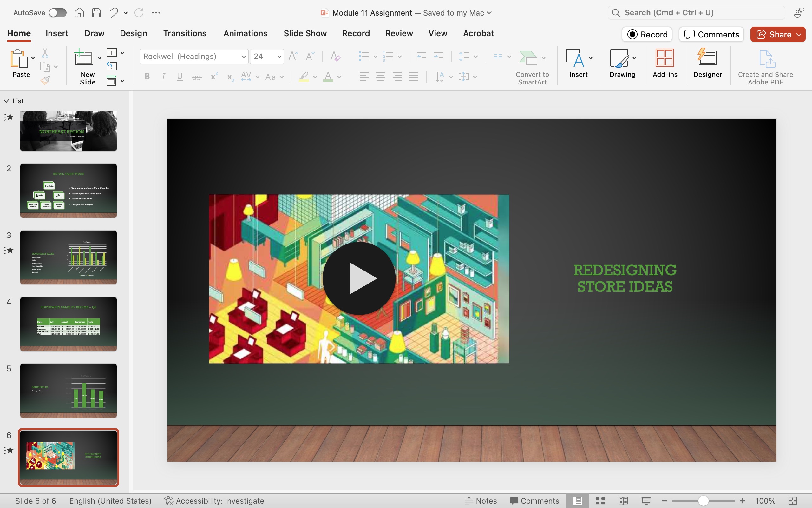The width and height of the screenshot is (812, 508).
Task: Expand the Paste options arrow
Action: [x=33, y=58]
